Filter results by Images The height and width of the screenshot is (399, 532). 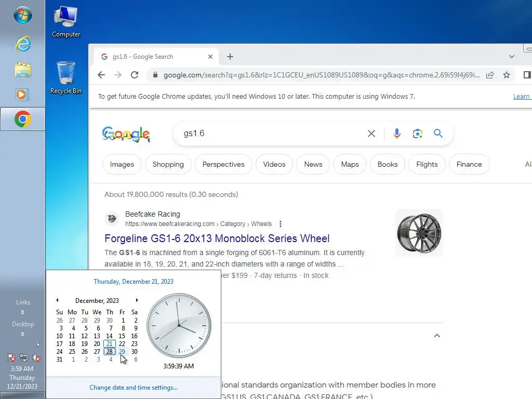tap(122, 164)
